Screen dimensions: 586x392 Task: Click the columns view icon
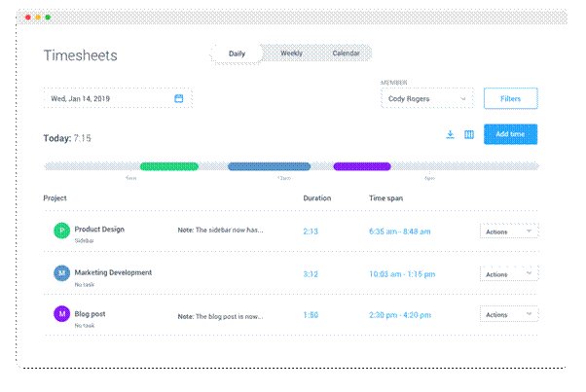469,134
